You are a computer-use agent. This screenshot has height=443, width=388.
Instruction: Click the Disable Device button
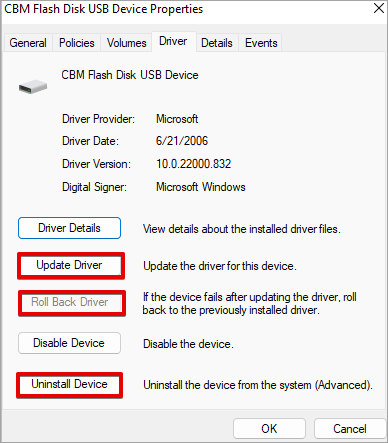coord(69,343)
